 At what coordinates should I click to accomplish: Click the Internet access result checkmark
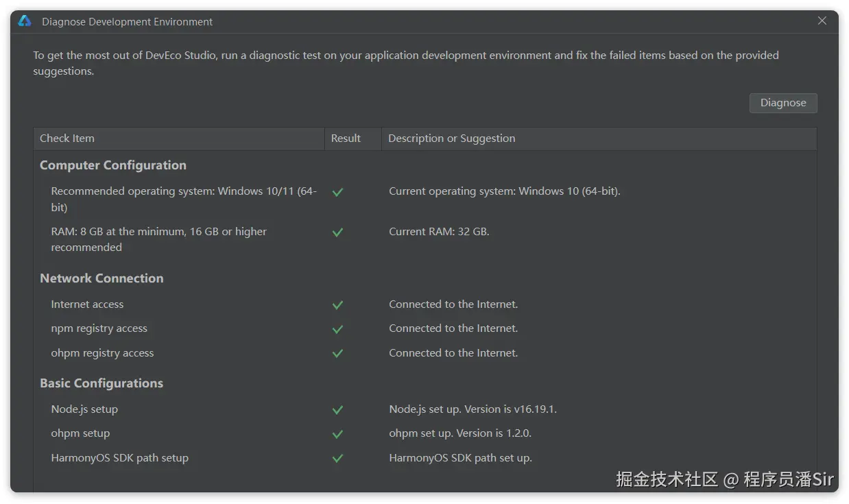337,305
